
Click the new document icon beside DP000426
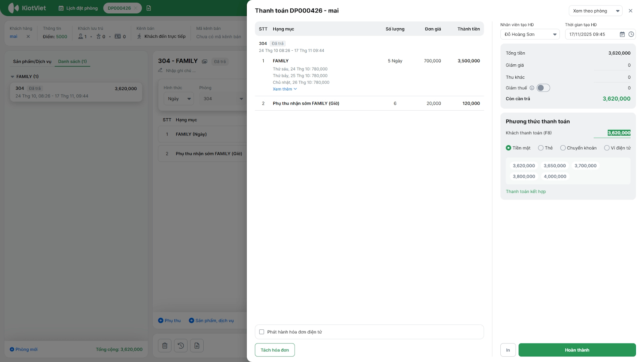pos(149,8)
